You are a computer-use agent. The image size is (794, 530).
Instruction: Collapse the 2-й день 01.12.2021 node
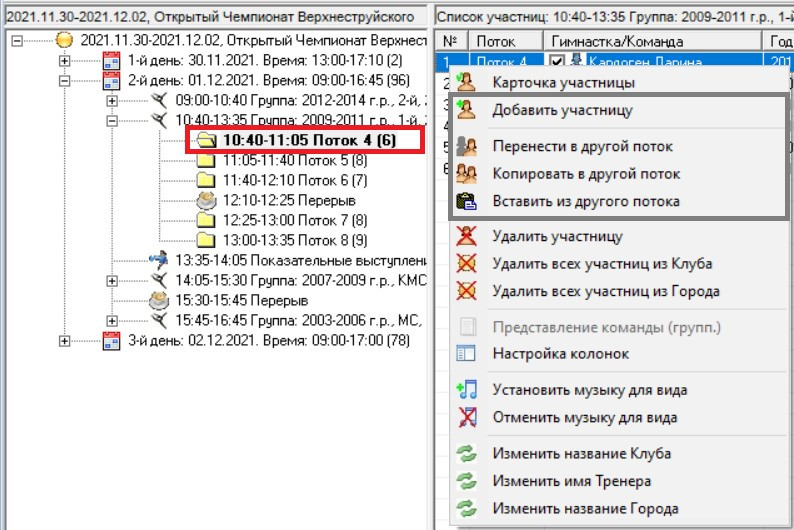pos(65,80)
